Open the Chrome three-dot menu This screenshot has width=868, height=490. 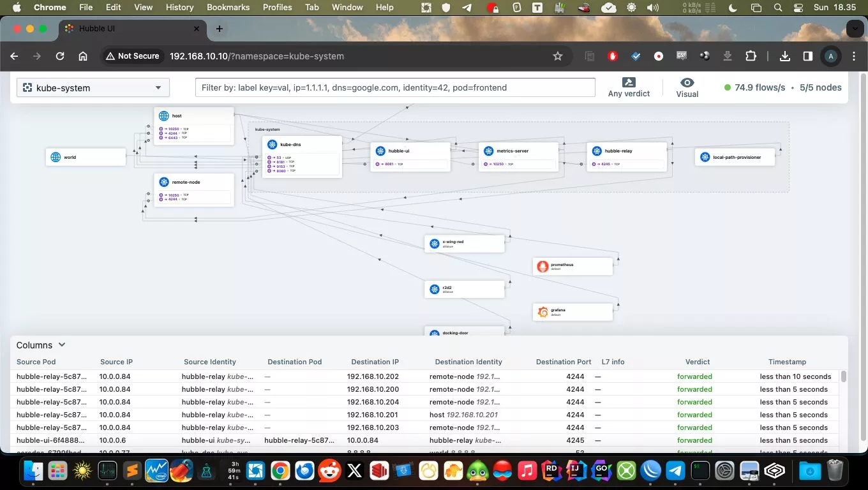(854, 56)
